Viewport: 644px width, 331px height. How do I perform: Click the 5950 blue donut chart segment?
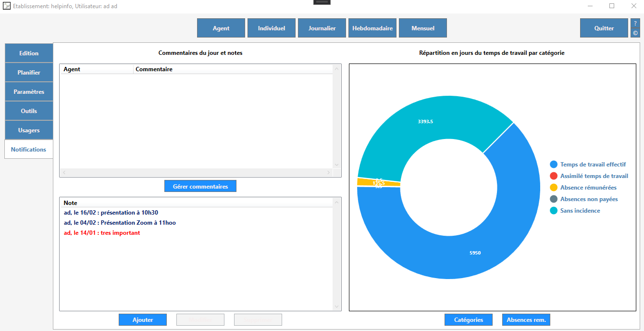pyautogui.click(x=475, y=253)
